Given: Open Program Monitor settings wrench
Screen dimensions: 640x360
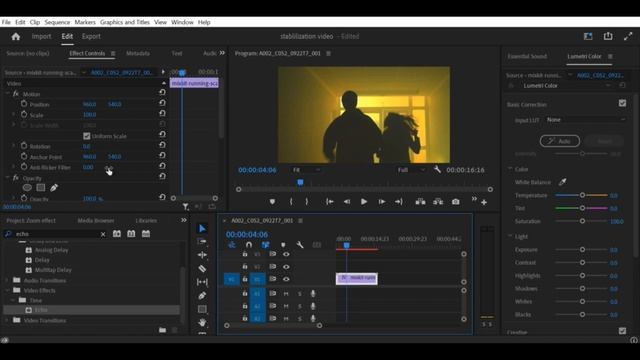Looking at the screenshot, I should (437, 169).
